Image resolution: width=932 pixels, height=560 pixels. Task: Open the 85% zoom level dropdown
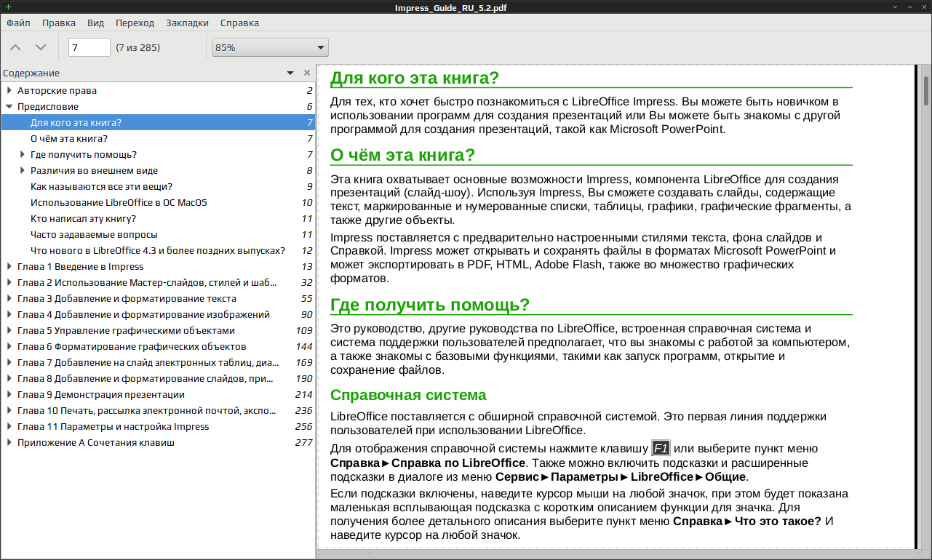[270, 47]
